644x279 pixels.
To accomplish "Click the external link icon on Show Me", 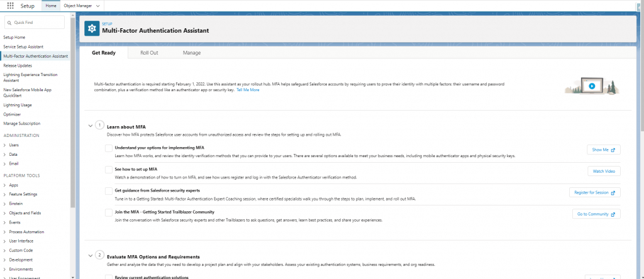I will pyautogui.click(x=613, y=150).
